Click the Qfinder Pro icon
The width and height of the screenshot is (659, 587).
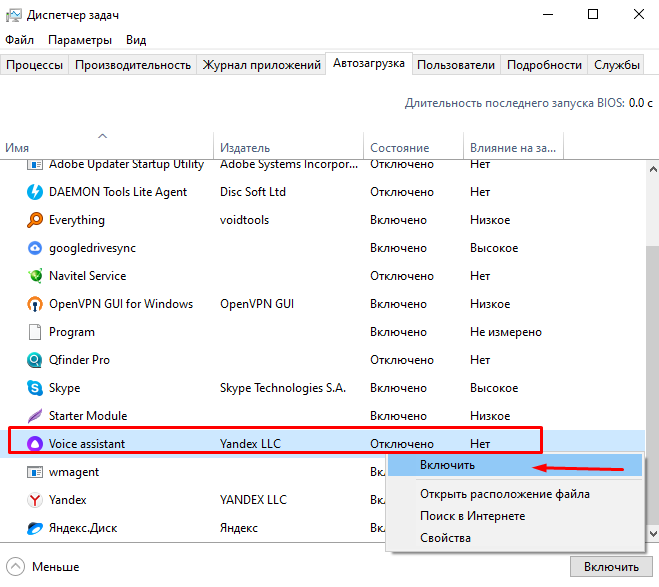click(x=34, y=360)
